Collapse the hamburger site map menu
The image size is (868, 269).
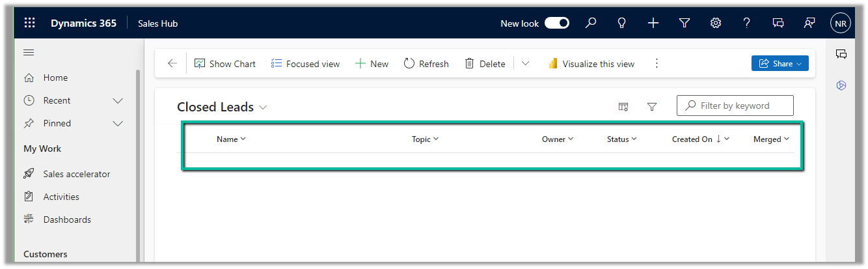(29, 53)
